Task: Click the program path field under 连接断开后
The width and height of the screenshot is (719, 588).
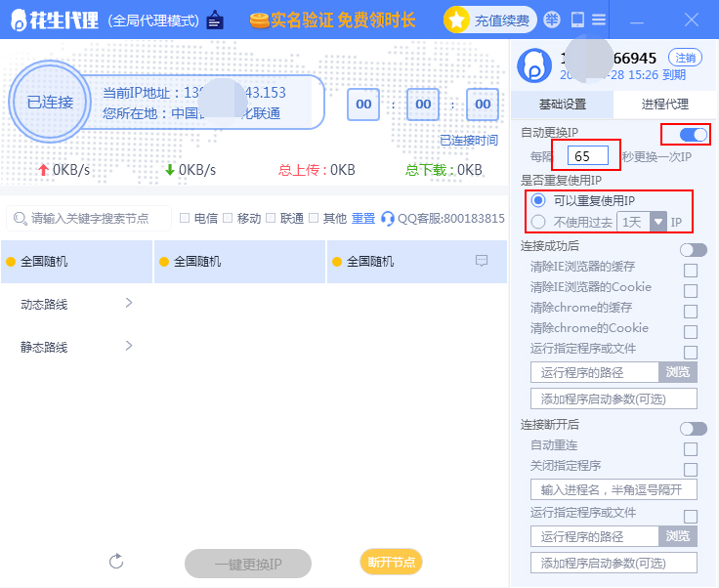Action: (x=595, y=536)
